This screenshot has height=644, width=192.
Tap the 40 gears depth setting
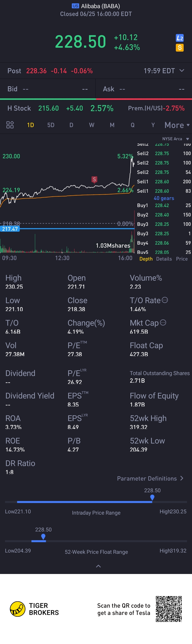tap(164, 198)
